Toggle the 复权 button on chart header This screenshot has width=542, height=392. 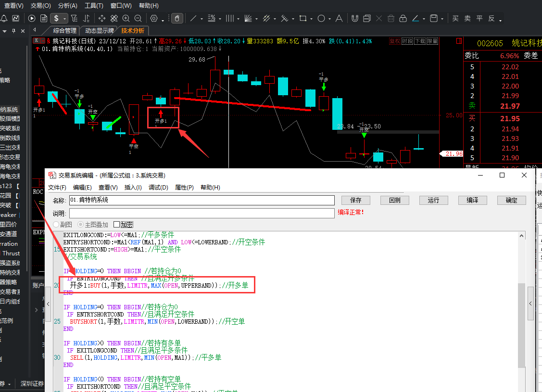(395, 41)
